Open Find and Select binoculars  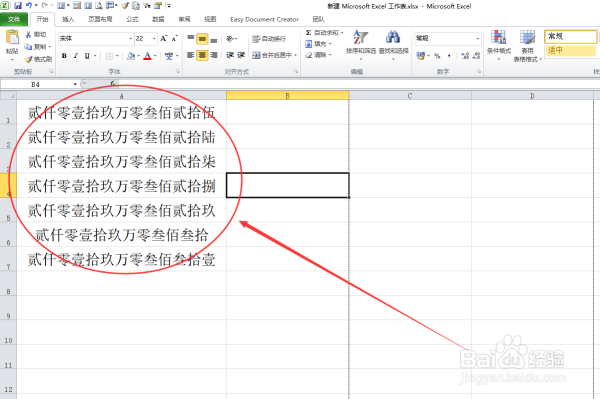pos(393,44)
